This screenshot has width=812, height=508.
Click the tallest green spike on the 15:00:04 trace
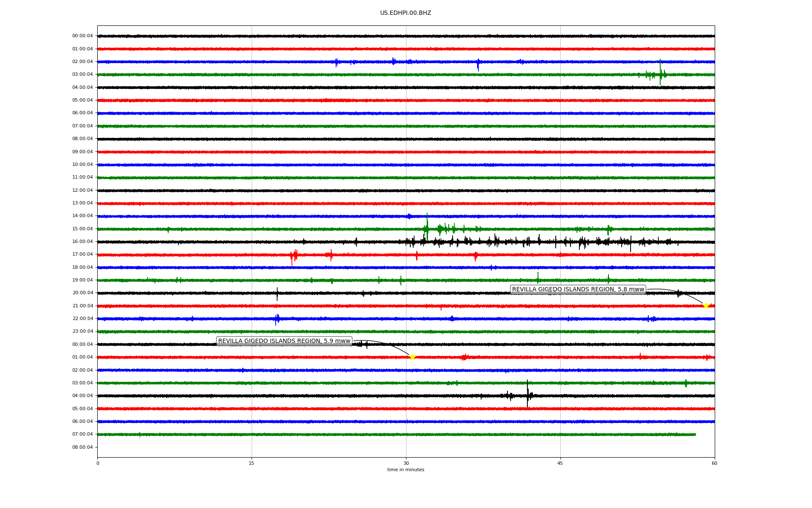pos(427,226)
